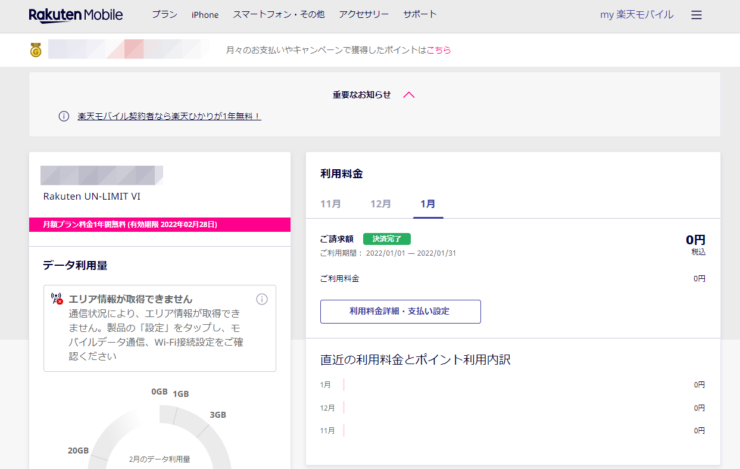Image resolution: width=740 pixels, height=469 pixels.
Task: Open the アクセサリー menu
Action: coord(363,15)
